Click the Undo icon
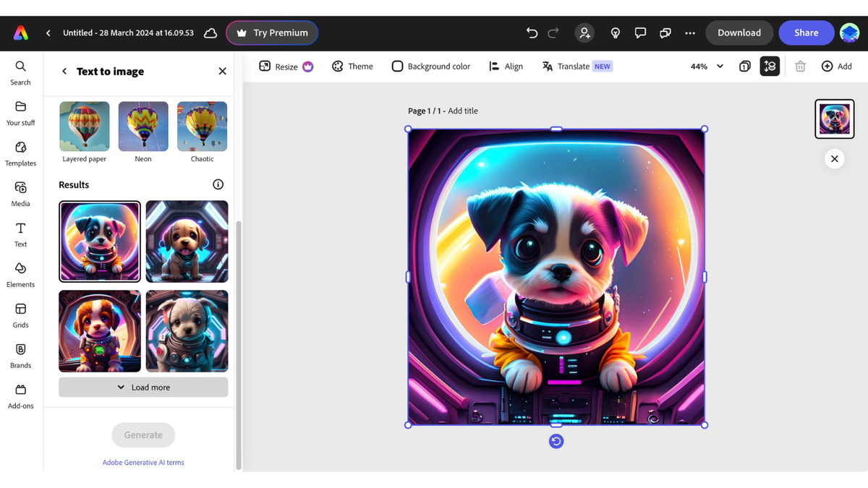 pyautogui.click(x=532, y=33)
